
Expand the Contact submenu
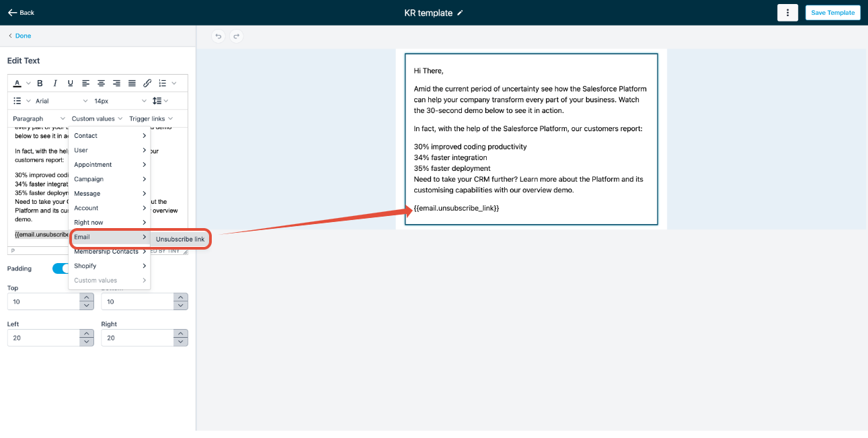110,136
